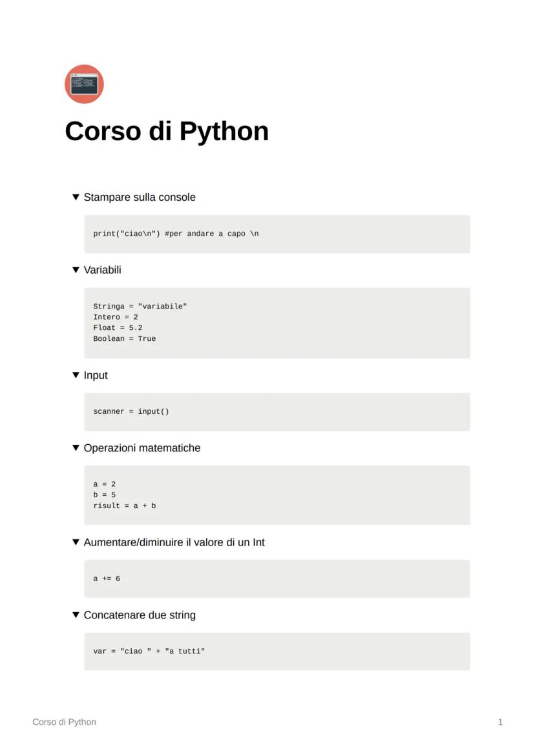Image resolution: width=535 pixels, height=756 pixels.
Task: Click the "Corso di Python" main title
Action: point(167,131)
